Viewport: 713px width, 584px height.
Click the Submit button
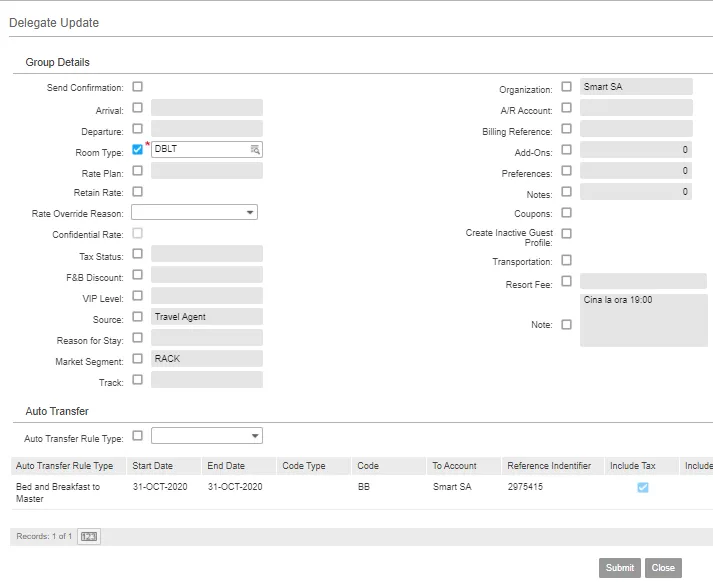(619, 568)
